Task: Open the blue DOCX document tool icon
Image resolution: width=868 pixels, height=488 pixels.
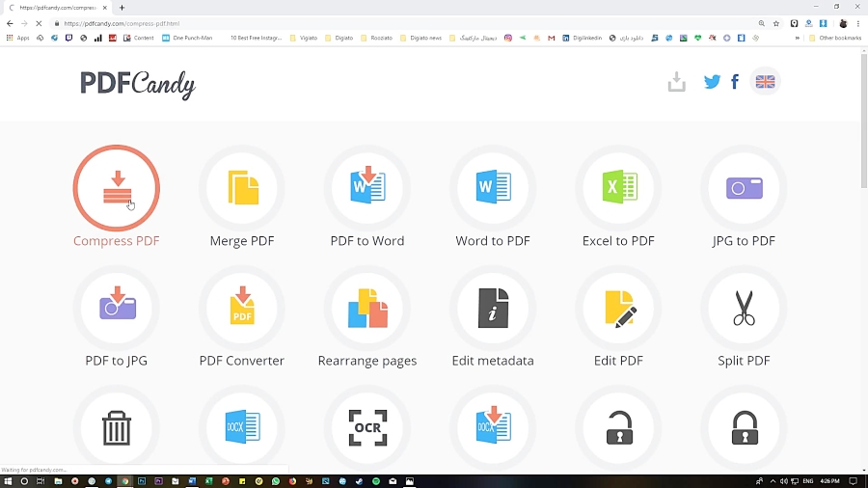Action: tap(242, 427)
